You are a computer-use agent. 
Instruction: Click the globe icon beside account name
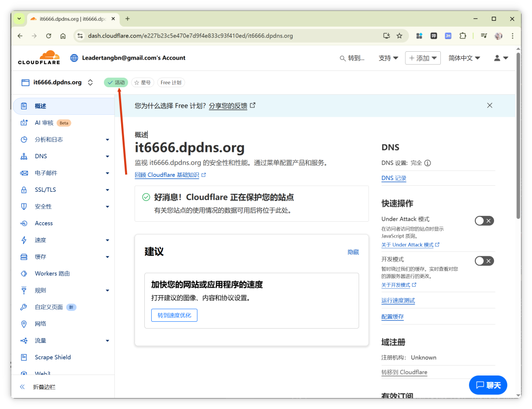tap(74, 58)
